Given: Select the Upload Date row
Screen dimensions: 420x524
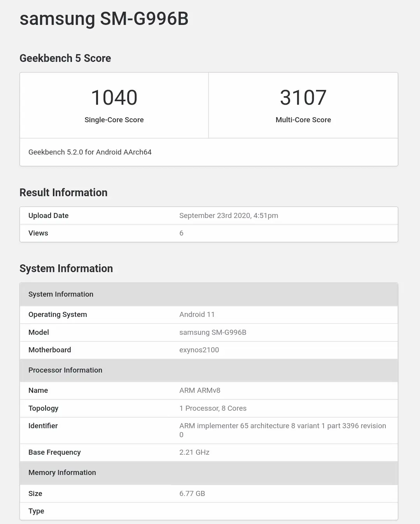Looking at the screenshot, I should pyautogui.click(x=209, y=216).
